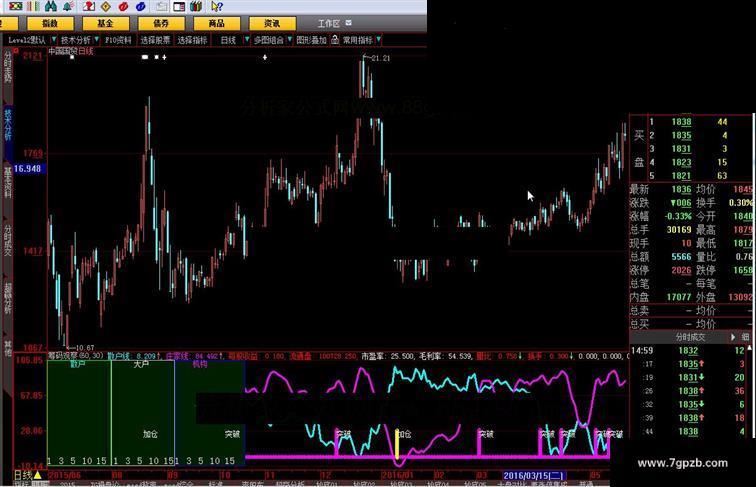The width and height of the screenshot is (756, 487).
Task: Open the window layout panel icon
Action: (179, 6)
